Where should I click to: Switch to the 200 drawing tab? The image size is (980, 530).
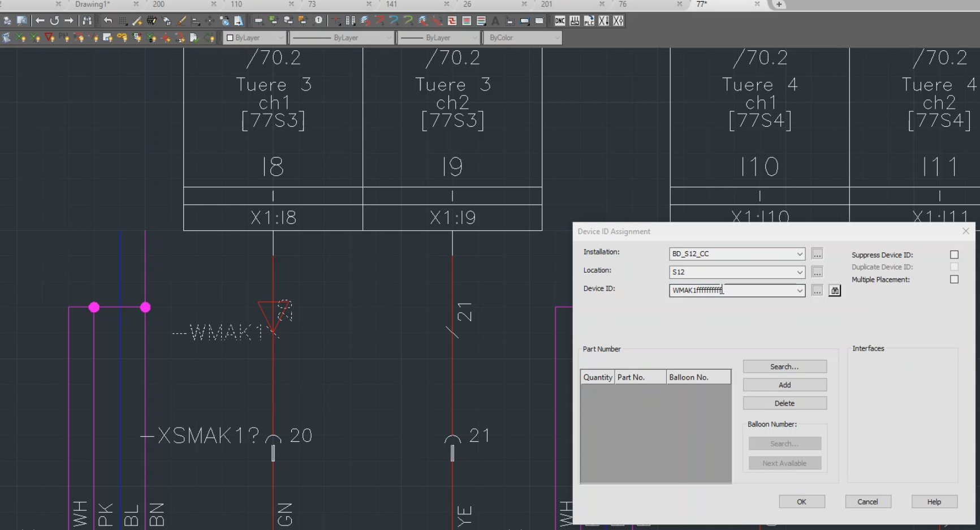pyautogui.click(x=159, y=4)
